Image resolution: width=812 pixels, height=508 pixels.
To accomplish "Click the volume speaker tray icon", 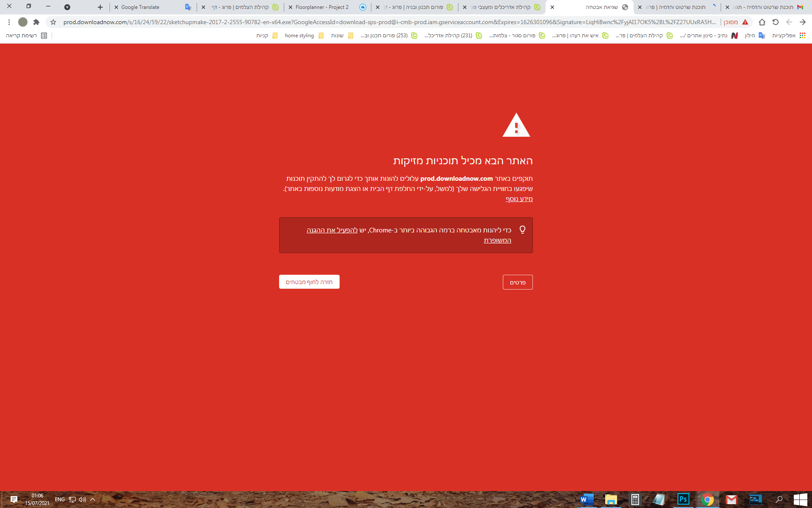I will click(82, 500).
